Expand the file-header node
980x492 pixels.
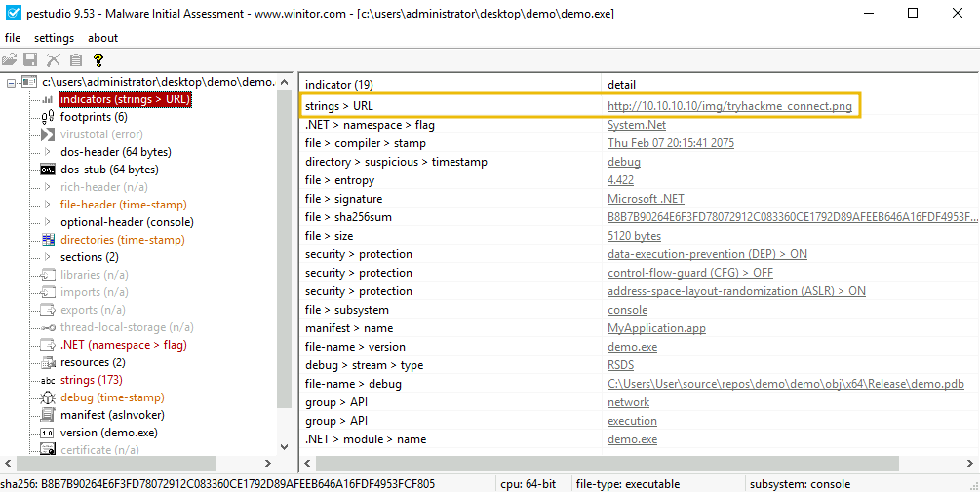pyautogui.click(x=48, y=205)
